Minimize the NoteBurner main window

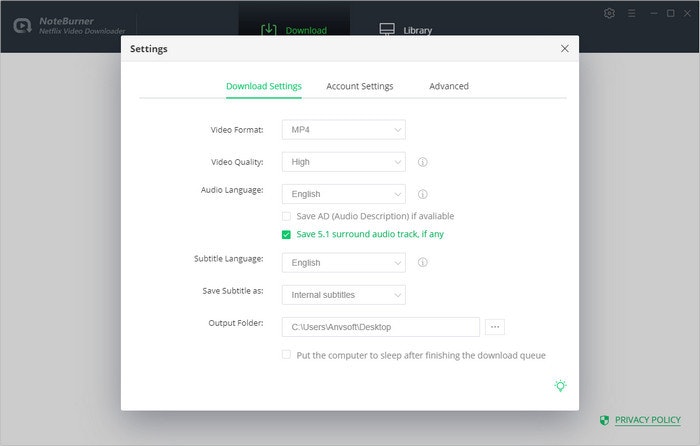(x=654, y=13)
